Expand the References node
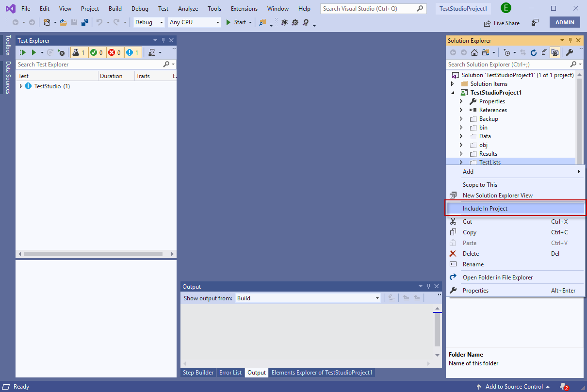The height and width of the screenshot is (392, 587). [x=461, y=110]
